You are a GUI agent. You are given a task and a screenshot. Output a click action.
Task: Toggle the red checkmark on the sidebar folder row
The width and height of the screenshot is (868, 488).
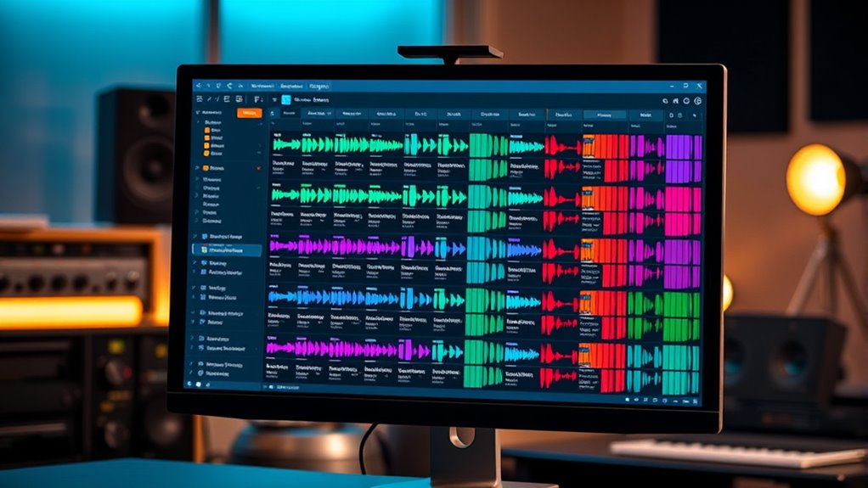[x=258, y=168]
